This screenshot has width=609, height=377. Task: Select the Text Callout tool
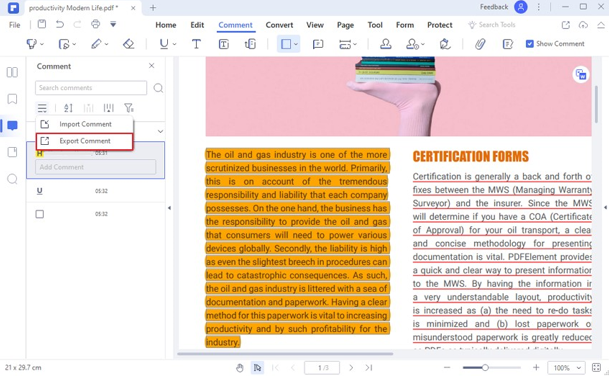(251, 44)
